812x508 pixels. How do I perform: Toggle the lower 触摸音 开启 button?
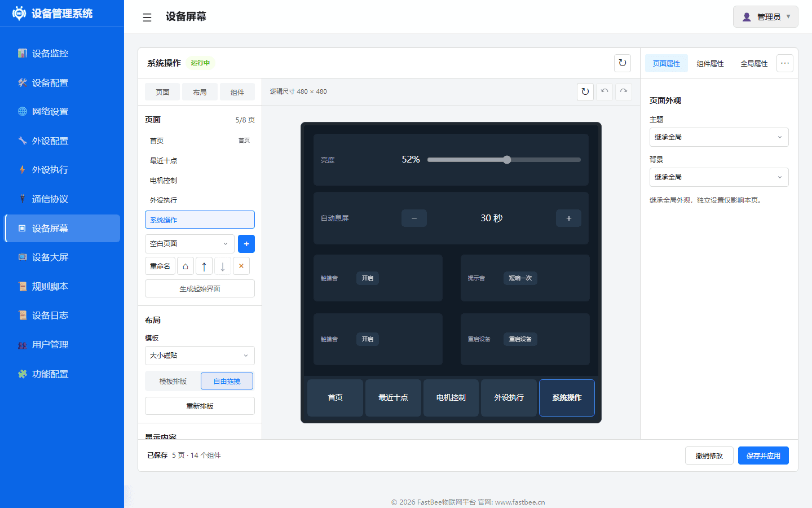368,339
